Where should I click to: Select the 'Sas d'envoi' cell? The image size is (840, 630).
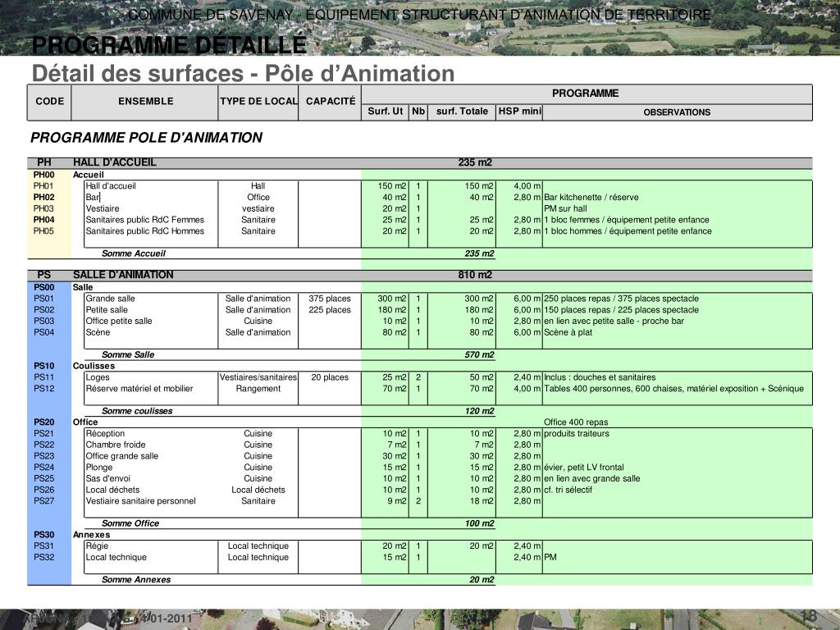click(x=107, y=478)
